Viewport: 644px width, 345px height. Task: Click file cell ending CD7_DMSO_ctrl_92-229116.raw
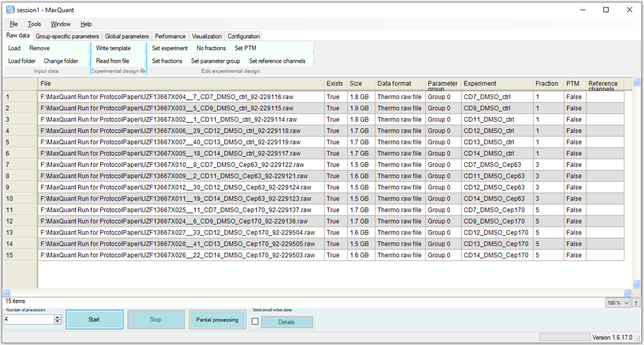coord(181,97)
